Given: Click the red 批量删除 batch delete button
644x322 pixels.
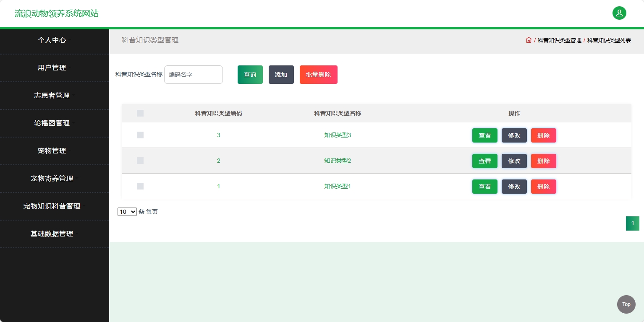Looking at the screenshot, I should point(318,74).
